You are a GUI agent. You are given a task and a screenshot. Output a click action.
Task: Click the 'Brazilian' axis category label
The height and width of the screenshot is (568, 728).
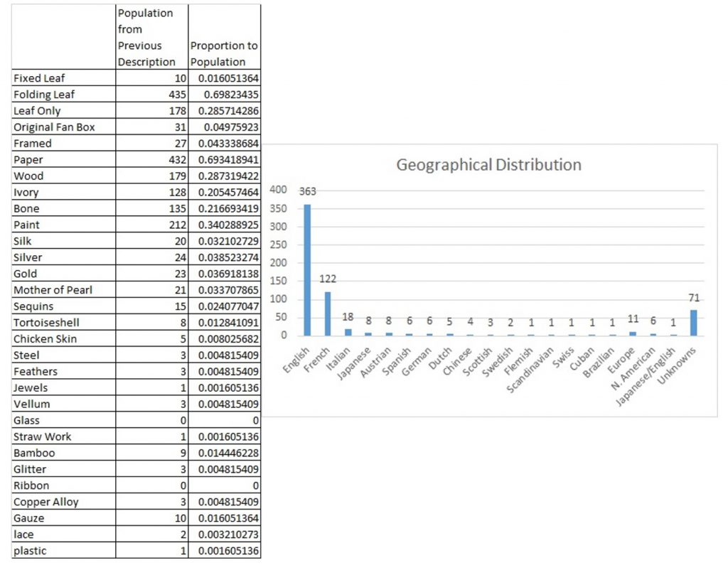(x=598, y=363)
